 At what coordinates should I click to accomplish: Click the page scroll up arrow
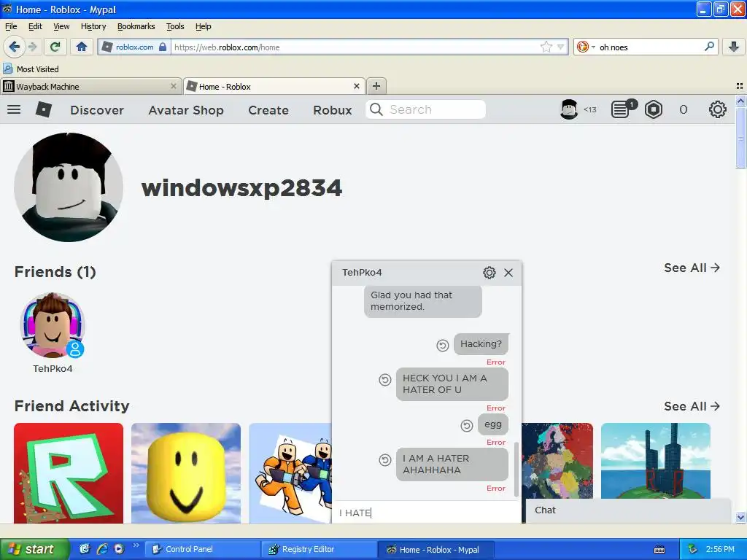(740, 101)
